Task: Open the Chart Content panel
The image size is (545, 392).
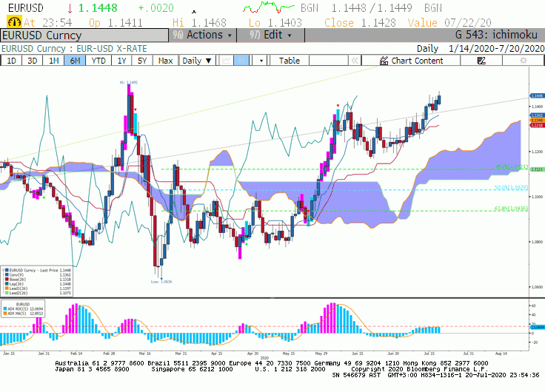Action: point(411,61)
